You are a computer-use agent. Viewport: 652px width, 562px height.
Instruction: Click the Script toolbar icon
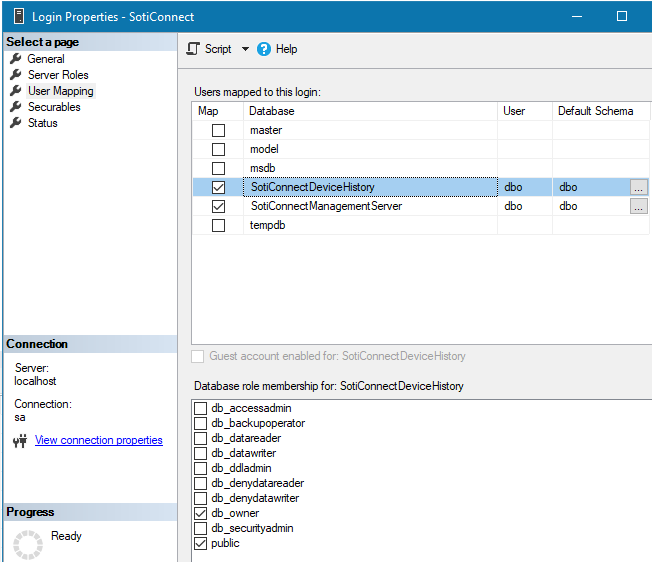click(193, 49)
